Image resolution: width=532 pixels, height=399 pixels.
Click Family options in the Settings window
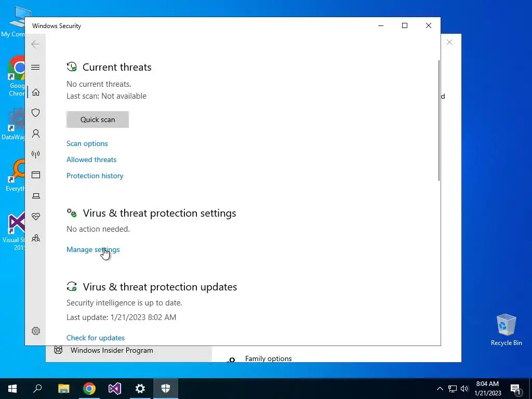[269, 358]
